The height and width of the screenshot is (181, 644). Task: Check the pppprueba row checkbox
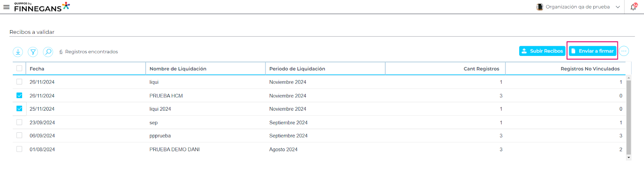pyautogui.click(x=19, y=136)
